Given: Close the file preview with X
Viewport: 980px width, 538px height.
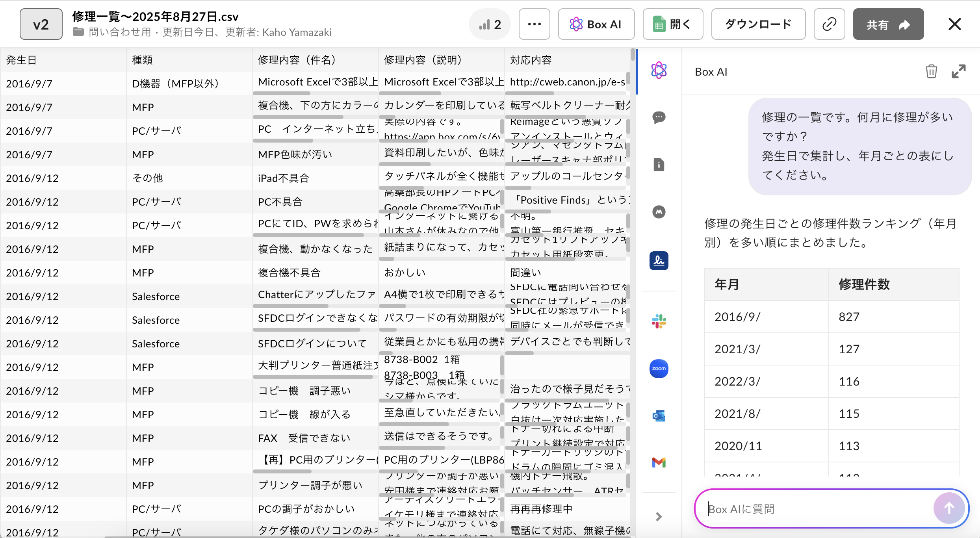Looking at the screenshot, I should 954,24.
